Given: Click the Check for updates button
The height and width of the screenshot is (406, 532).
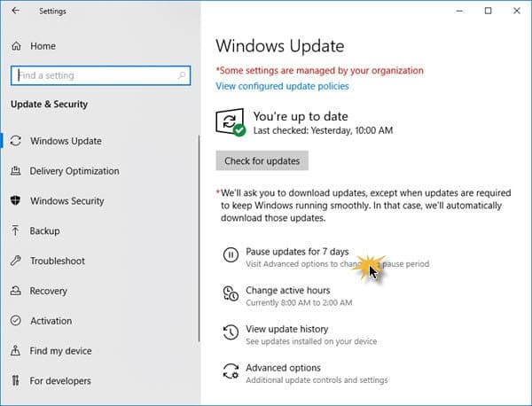Looking at the screenshot, I should pyautogui.click(x=262, y=160).
